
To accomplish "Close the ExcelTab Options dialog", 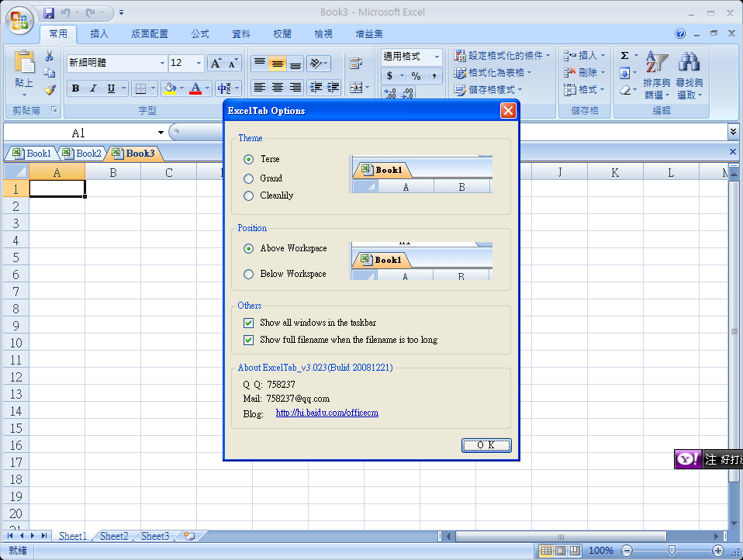I will [x=508, y=110].
